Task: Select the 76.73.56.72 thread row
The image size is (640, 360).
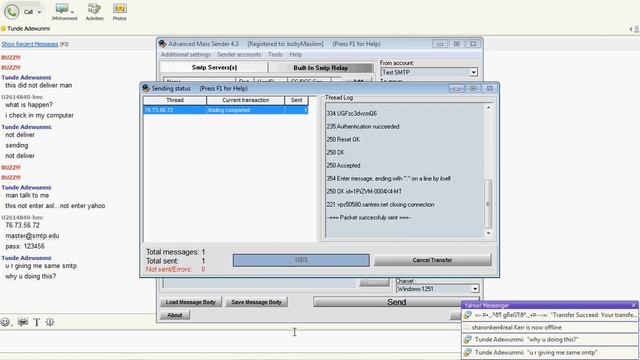Action: tap(226, 110)
